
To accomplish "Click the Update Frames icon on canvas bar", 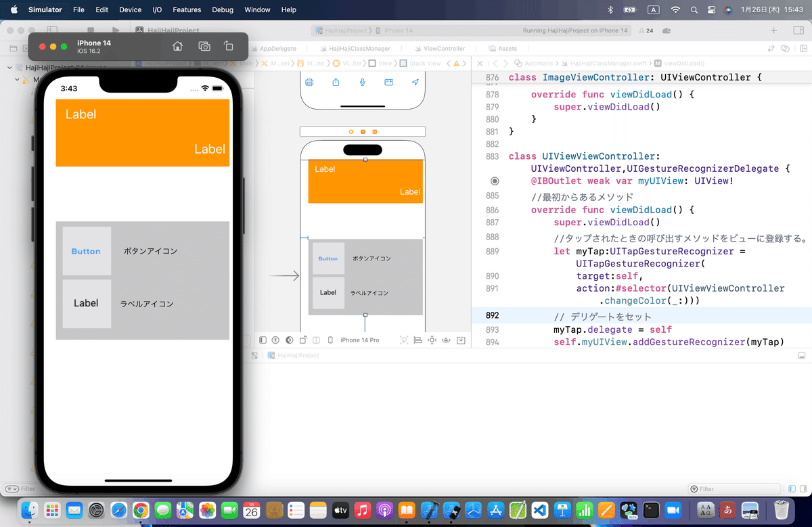I will [x=404, y=340].
